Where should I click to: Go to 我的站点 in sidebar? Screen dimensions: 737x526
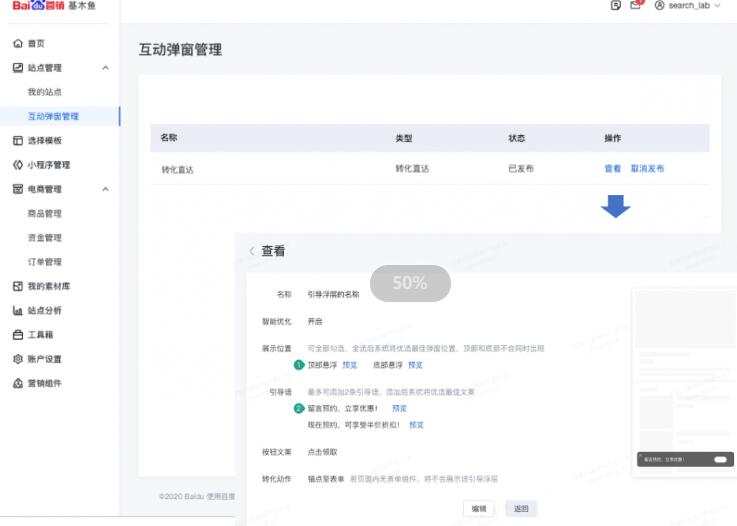(45, 92)
